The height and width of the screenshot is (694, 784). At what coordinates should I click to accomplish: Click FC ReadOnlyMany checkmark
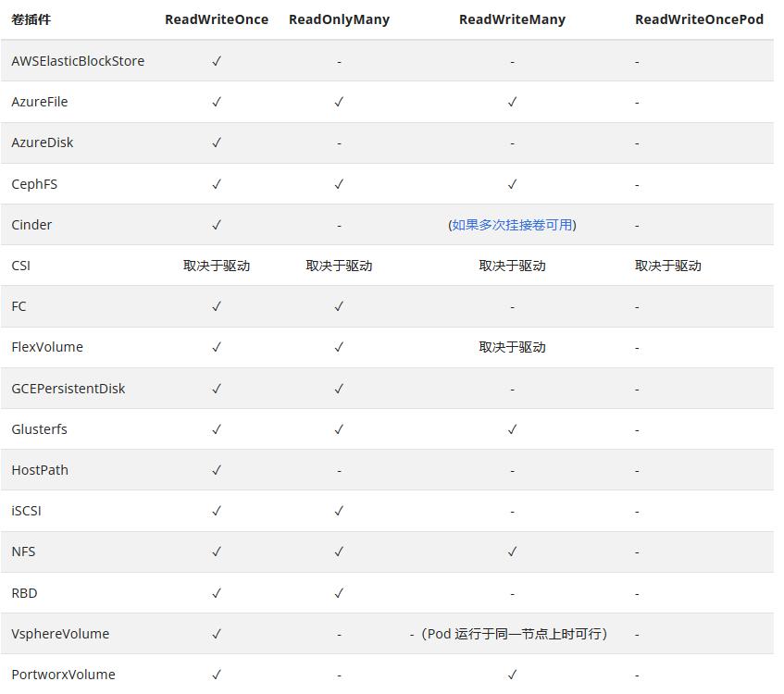click(x=339, y=306)
